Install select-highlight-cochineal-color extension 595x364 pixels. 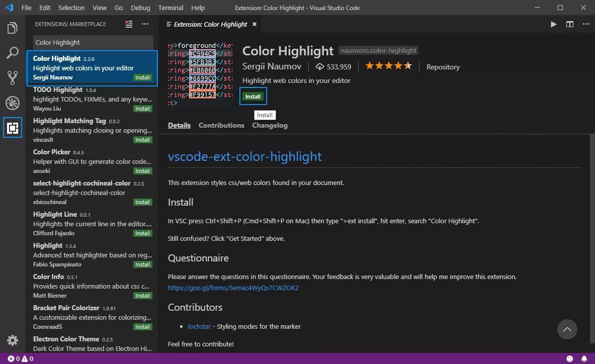[x=143, y=202]
